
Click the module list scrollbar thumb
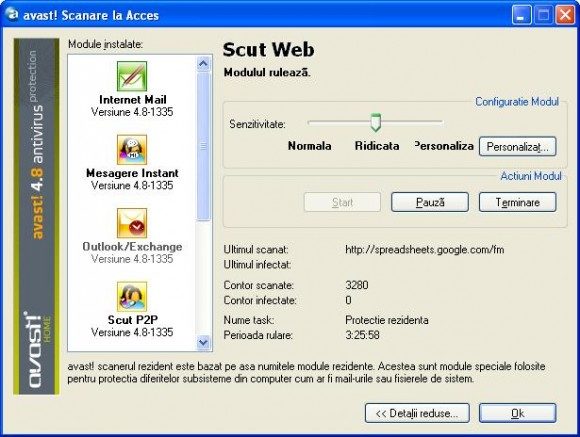tap(203, 147)
